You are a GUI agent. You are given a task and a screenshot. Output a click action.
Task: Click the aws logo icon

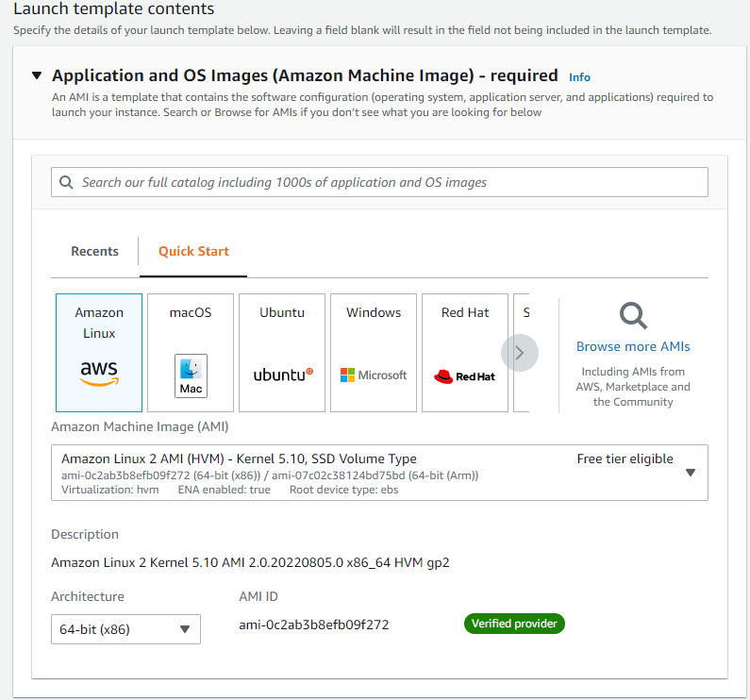pyautogui.click(x=99, y=374)
